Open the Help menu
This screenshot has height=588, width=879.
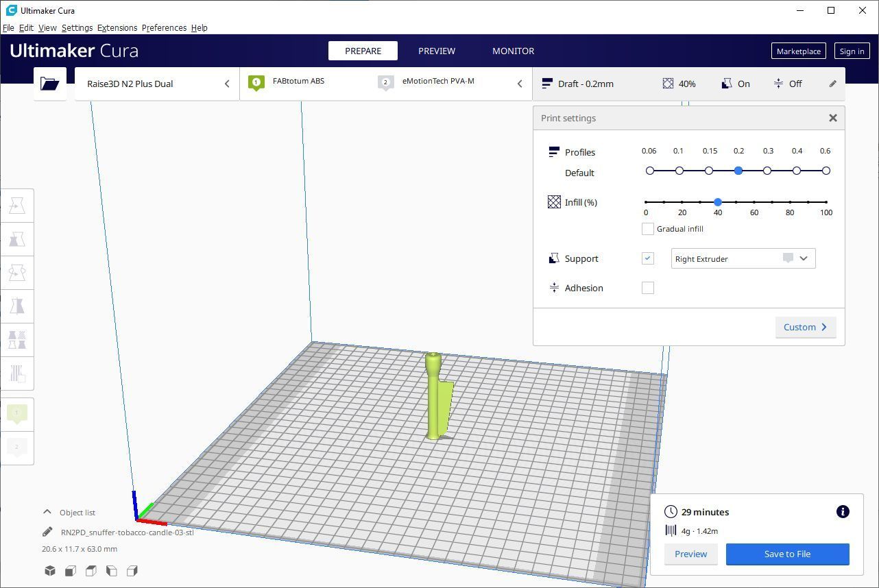click(199, 28)
